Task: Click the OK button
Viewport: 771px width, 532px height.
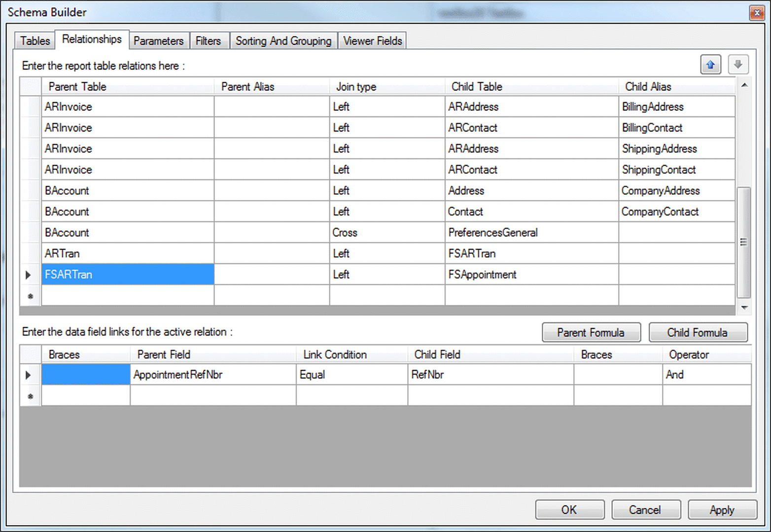Action: [x=569, y=510]
